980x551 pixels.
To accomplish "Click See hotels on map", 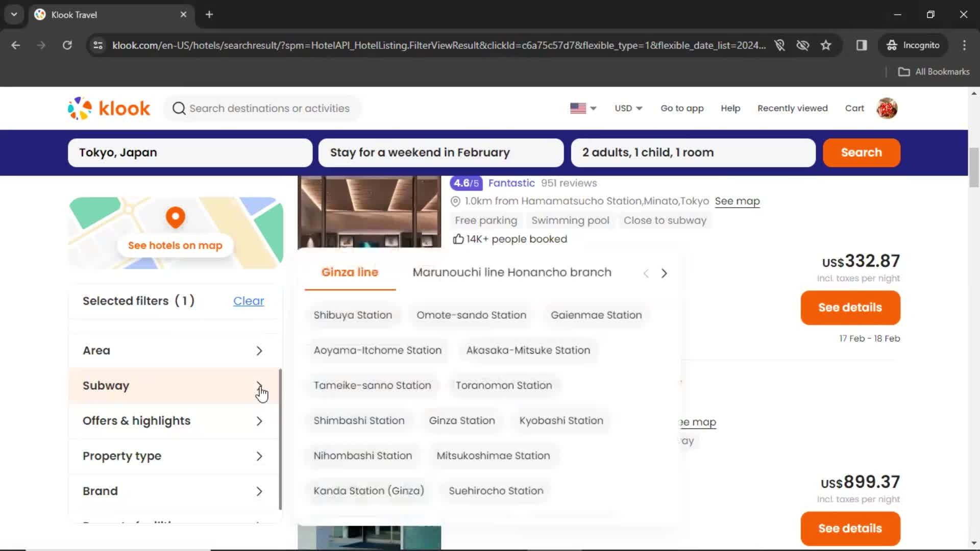I will 175,245.
